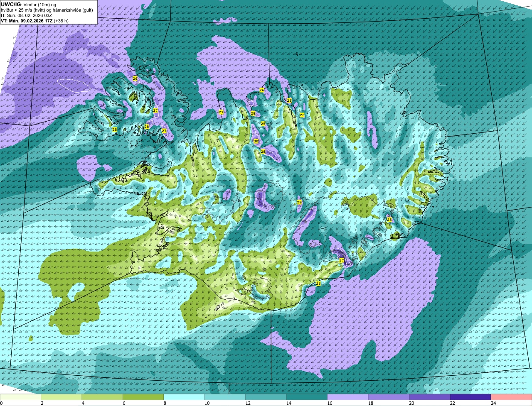Click the 8–10 m/s light cyan legend swatch
Screen dimensions: 532x406
184,397
